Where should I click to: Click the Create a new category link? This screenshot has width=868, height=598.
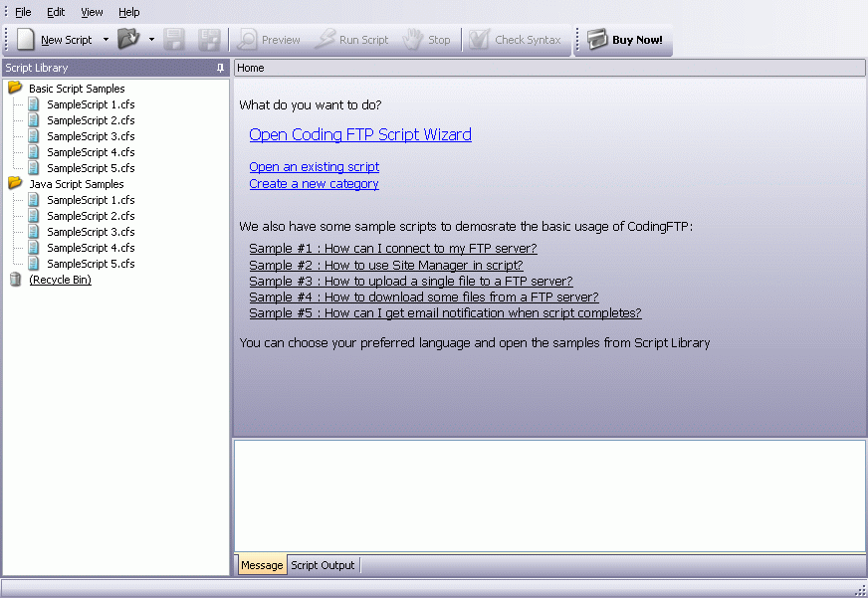pos(314,183)
